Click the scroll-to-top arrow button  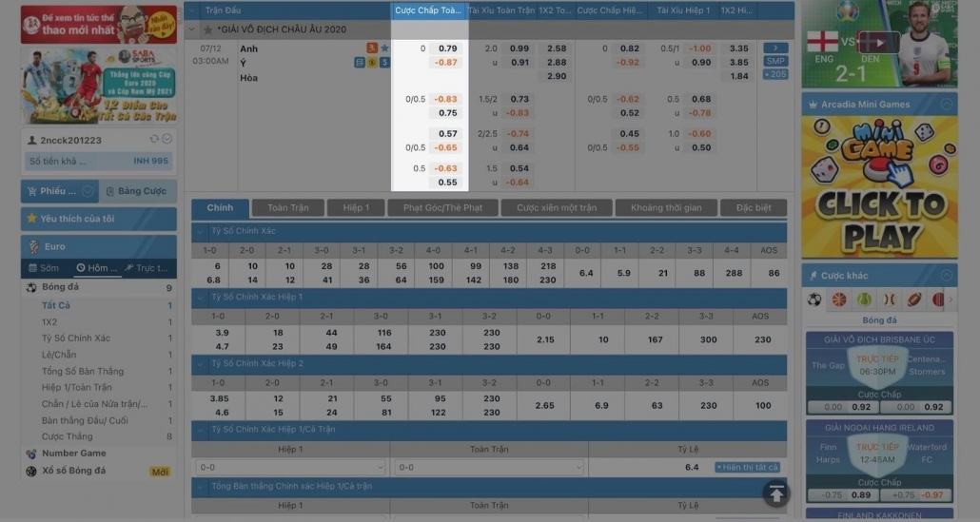(x=776, y=493)
